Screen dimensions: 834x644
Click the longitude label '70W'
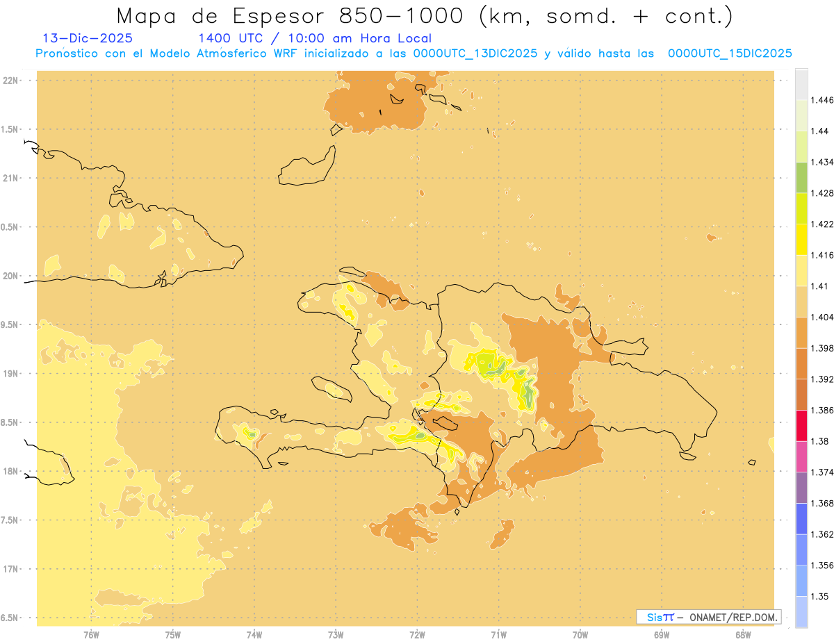pos(580,634)
